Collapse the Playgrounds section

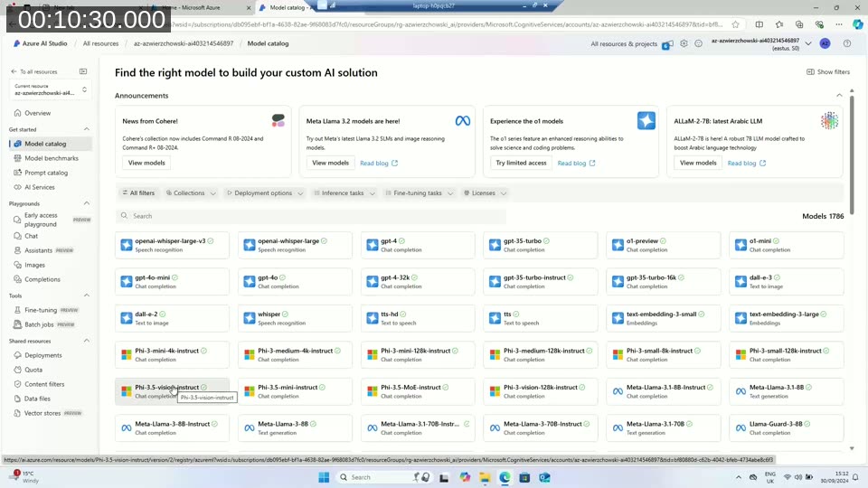[x=87, y=203]
